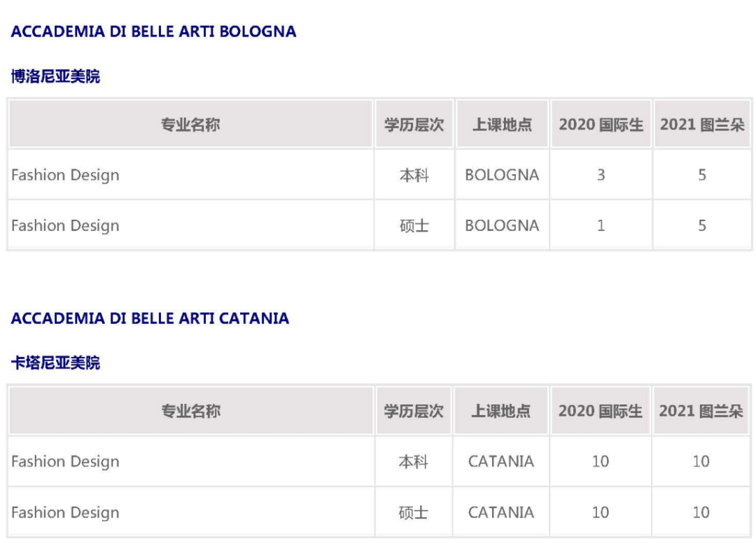Click 2020 国际生 value 1 for Bologna 硕士
Viewport: 756px width, 543px height.
point(601,225)
